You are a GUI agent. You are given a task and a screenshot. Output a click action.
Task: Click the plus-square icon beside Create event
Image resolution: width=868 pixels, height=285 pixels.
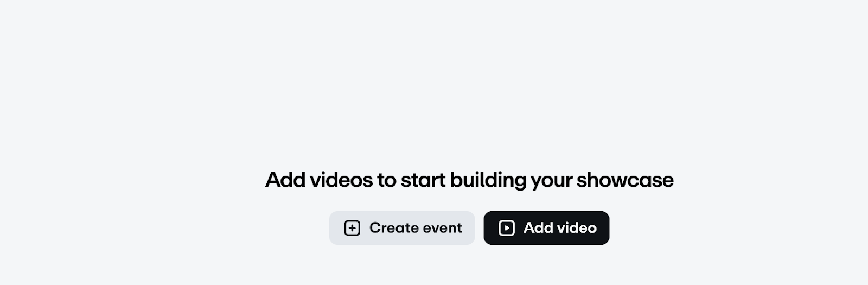pyautogui.click(x=352, y=228)
